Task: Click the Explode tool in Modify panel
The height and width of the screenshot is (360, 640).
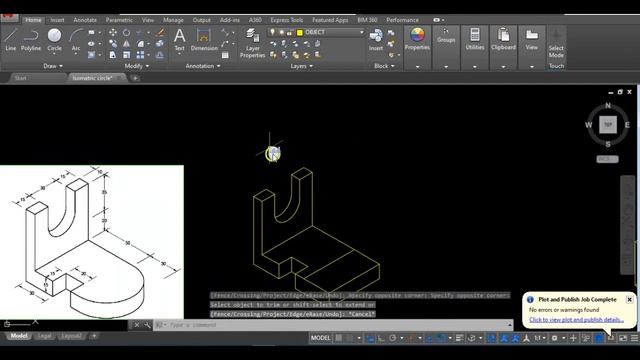Action: pyautogui.click(x=160, y=44)
